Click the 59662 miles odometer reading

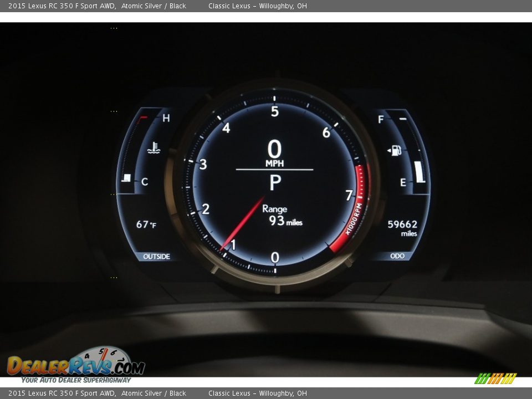pyautogui.click(x=402, y=228)
